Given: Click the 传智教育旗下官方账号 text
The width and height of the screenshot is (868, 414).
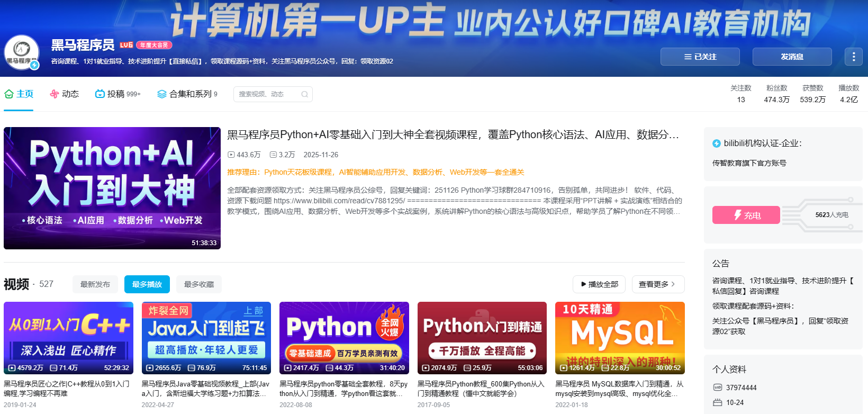Looking at the screenshot, I should [749, 163].
